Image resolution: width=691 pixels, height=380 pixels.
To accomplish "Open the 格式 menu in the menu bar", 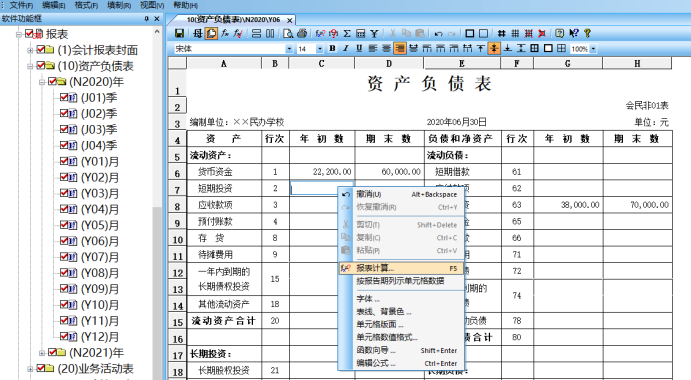I will coord(86,5).
